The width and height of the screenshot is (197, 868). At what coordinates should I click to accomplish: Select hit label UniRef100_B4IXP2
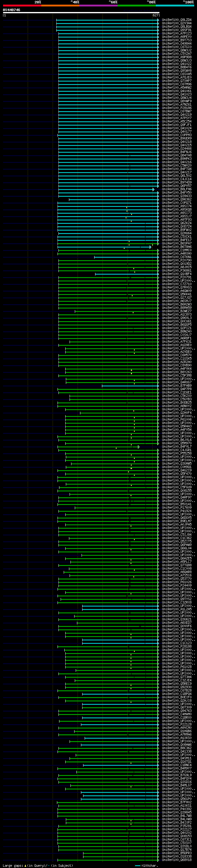point(177,822)
